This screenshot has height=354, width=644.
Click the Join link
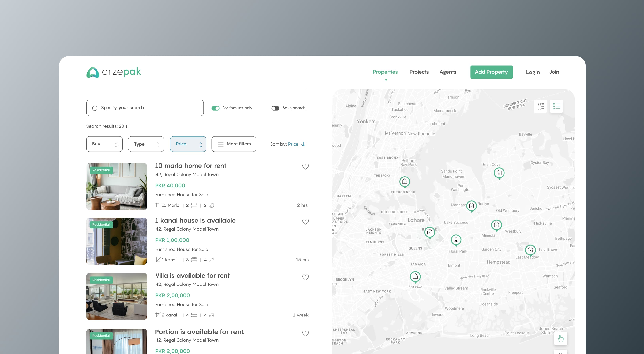[554, 72]
